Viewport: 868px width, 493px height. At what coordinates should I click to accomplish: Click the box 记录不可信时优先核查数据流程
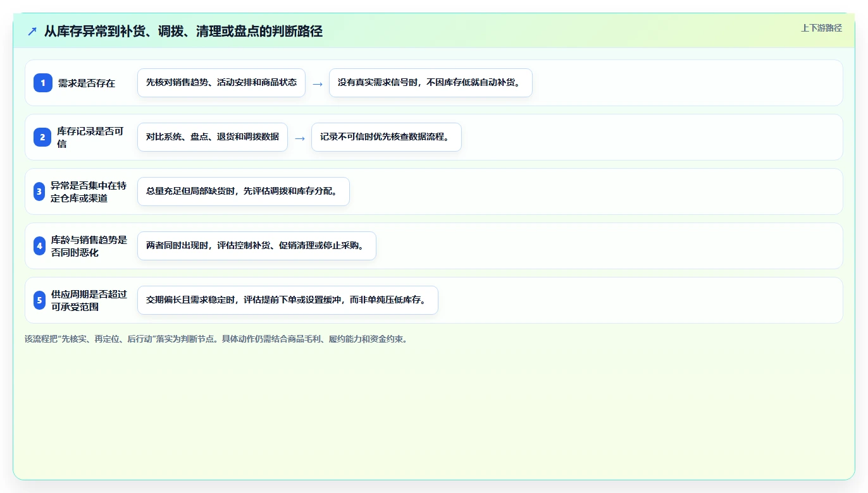pos(387,137)
